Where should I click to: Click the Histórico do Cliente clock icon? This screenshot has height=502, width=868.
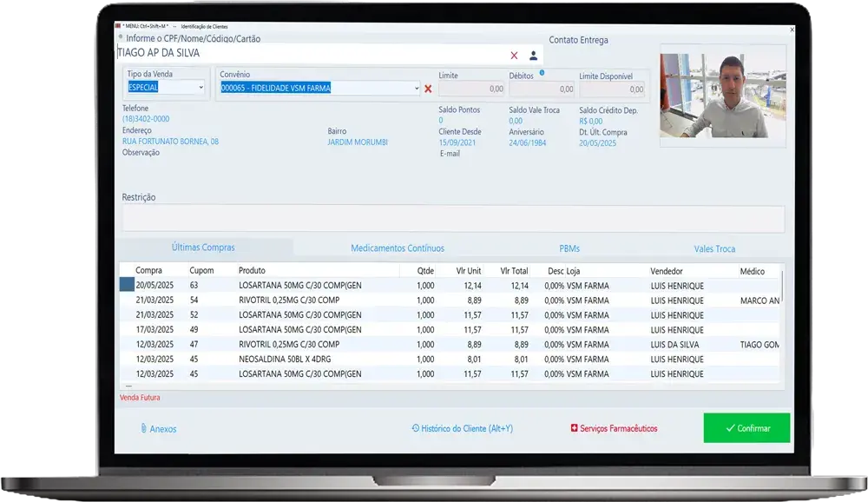pos(416,428)
